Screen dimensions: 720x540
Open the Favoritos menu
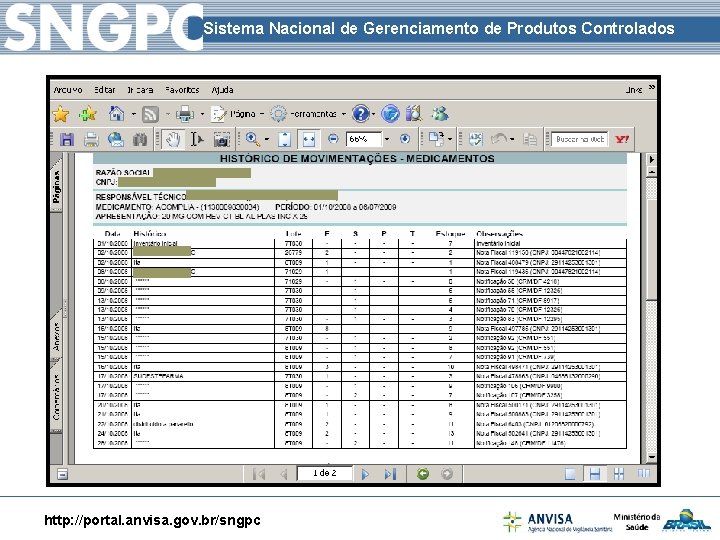[182, 90]
